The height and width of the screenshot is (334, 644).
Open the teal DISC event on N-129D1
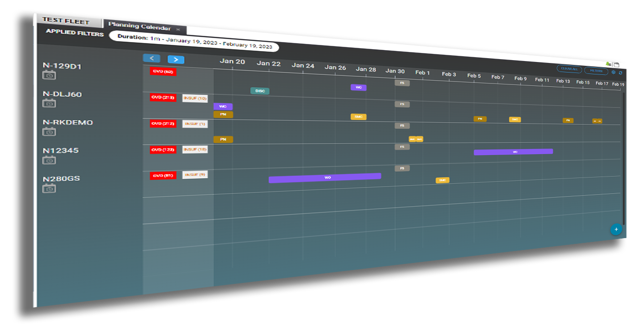click(260, 91)
